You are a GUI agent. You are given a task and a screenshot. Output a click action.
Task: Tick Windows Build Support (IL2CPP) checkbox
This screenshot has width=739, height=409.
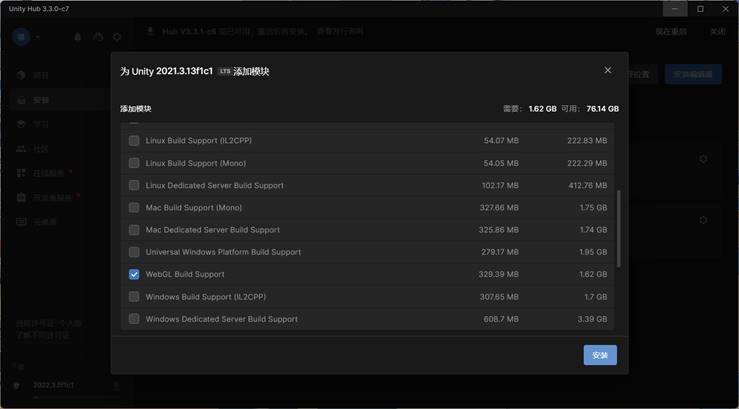tap(134, 297)
